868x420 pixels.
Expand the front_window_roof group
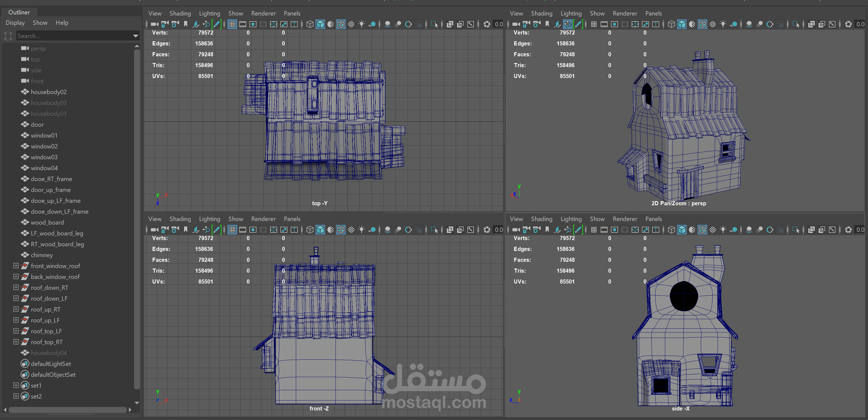[16, 266]
